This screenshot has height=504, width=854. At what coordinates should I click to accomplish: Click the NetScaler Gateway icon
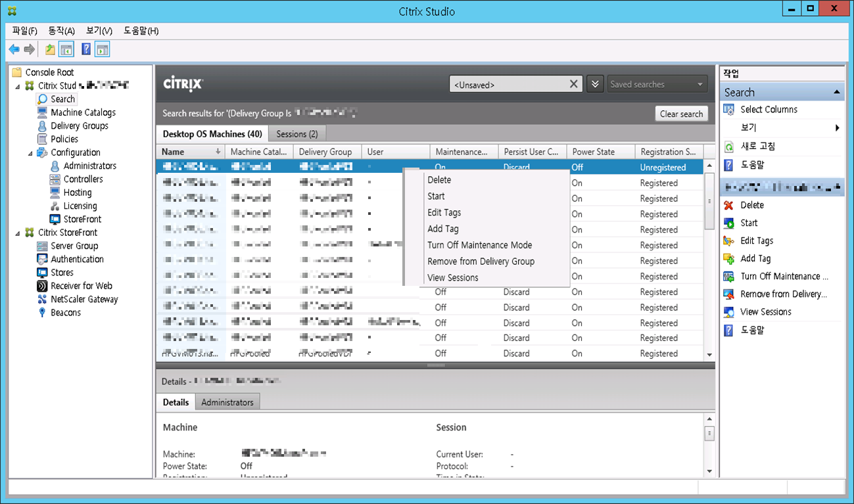(x=43, y=300)
